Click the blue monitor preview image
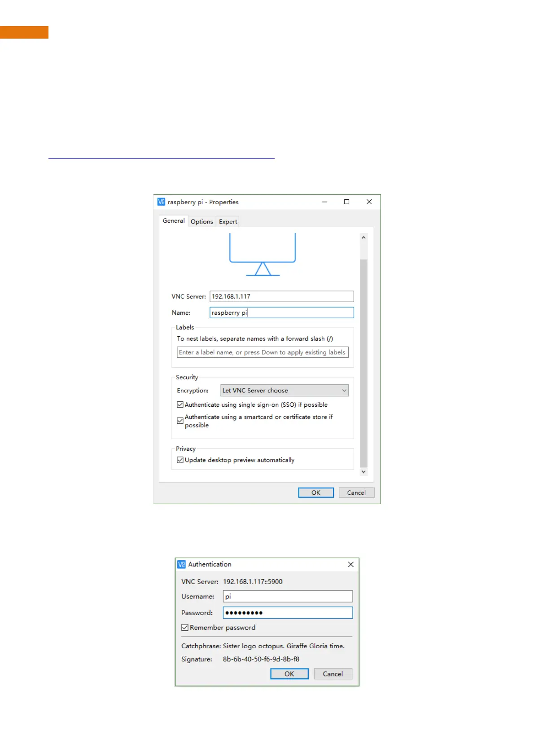Viewport: 534px width, 756px height. pyautogui.click(x=263, y=254)
